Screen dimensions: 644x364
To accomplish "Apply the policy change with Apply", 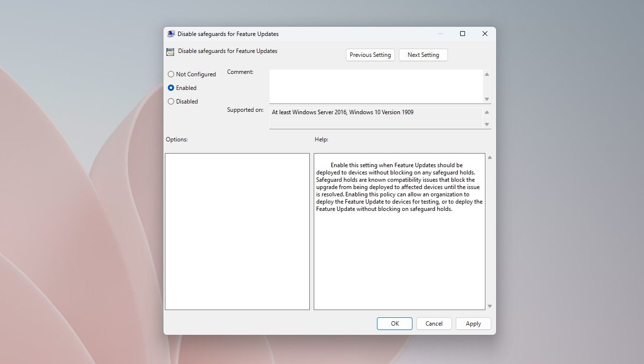I will tap(473, 323).
